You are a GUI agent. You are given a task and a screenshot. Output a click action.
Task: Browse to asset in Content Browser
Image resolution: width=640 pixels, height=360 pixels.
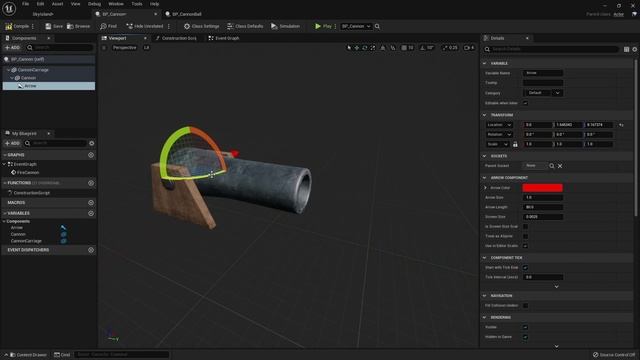pos(78,26)
